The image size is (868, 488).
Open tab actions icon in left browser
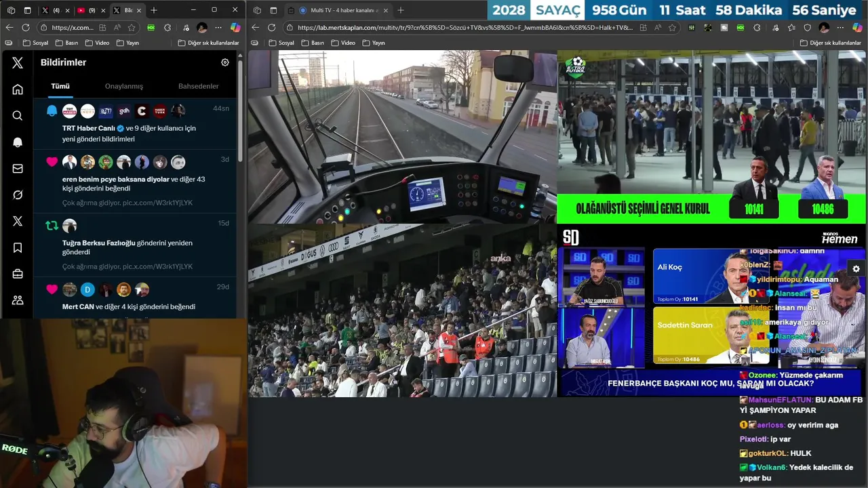pyautogui.click(x=27, y=10)
